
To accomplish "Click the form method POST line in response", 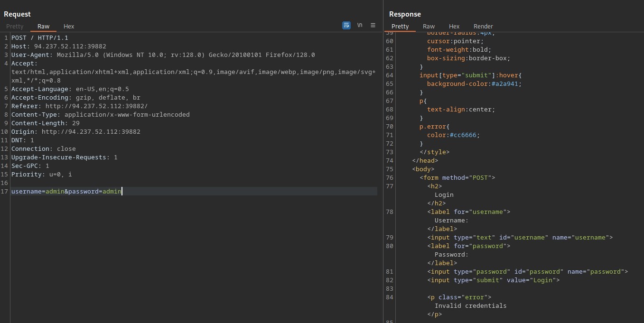I will pos(457,177).
